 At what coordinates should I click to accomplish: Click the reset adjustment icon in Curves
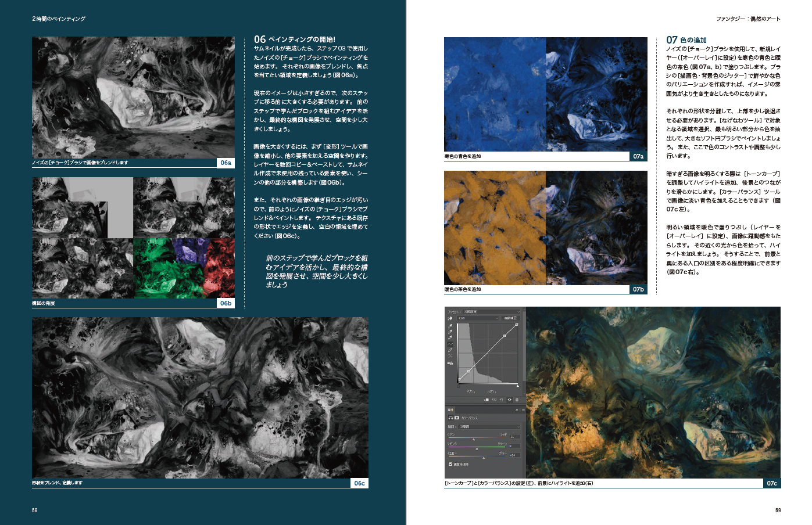tap(502, 400)
